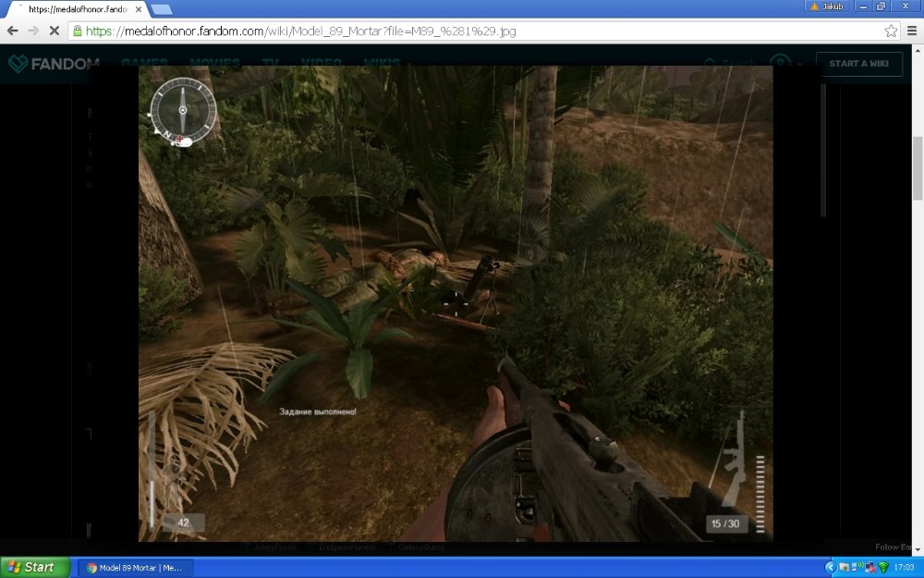The height and width of the screenshot is (578, 924).
Task: Click the green Wi-Fi signal tray icon
Action: click(x=883, y=568)
